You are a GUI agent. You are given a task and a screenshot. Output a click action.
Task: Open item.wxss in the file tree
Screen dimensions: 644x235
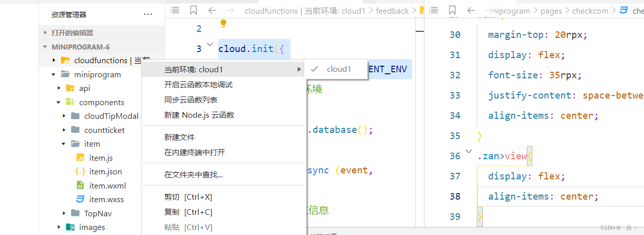[x=107, y=199]
